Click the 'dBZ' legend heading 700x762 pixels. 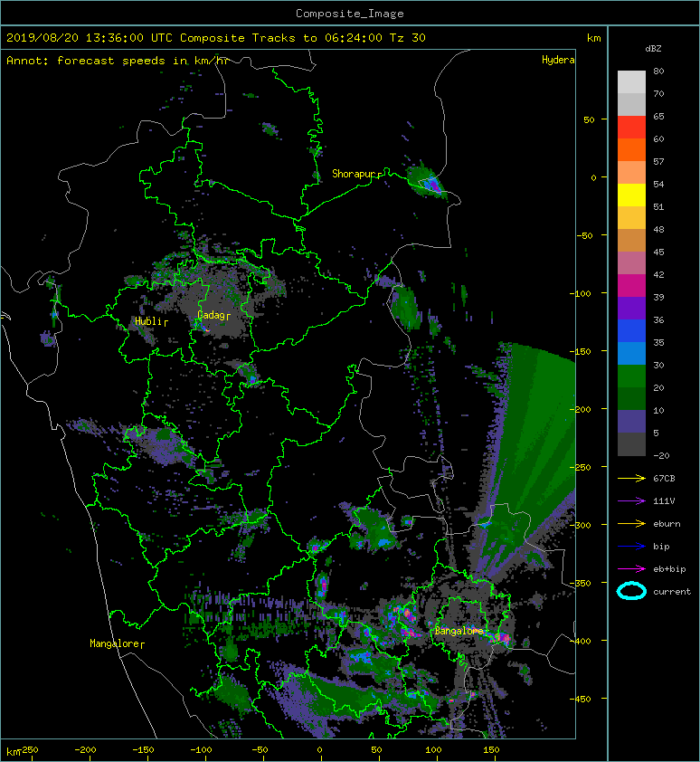[653, 49]
